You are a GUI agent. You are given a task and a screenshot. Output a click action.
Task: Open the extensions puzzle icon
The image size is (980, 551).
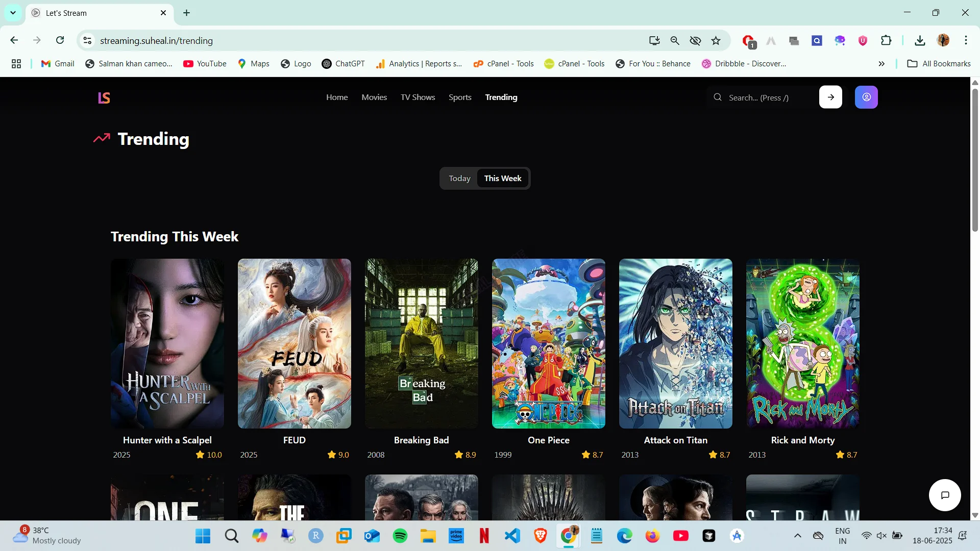[886, 40]
